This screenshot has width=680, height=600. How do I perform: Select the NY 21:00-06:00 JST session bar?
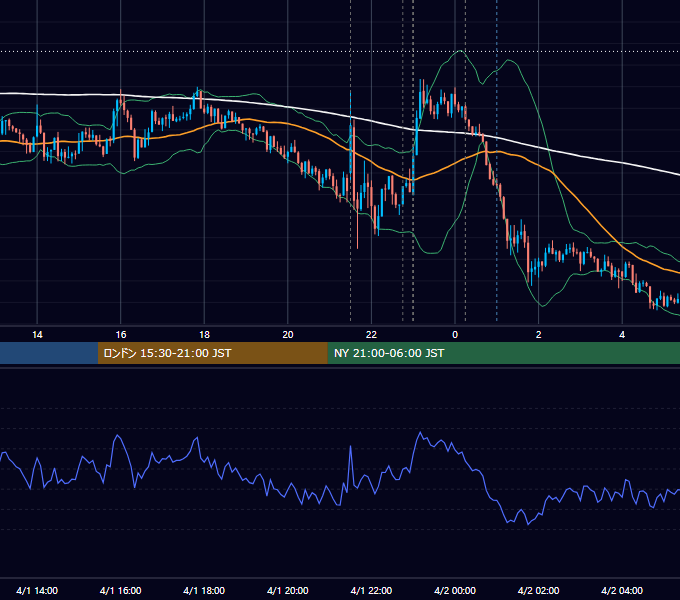pos(503,353)
